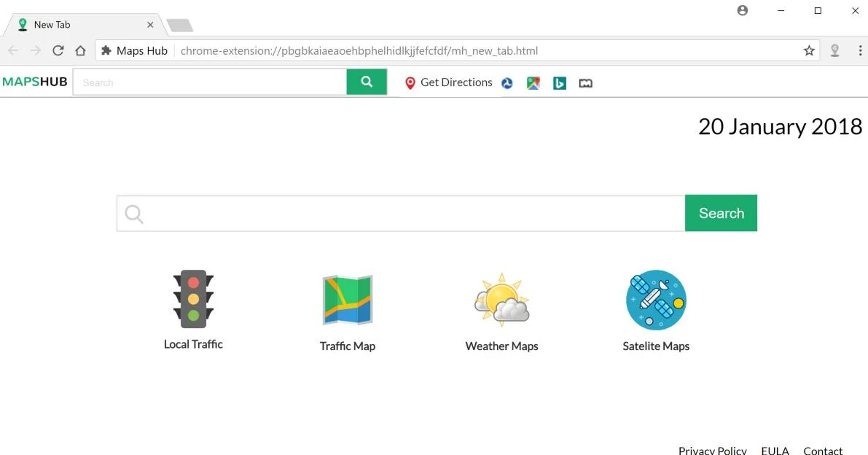Open the Chrome user profile icon
The height and width of the screenshot is (455, 868).
(x=743, y=10)
